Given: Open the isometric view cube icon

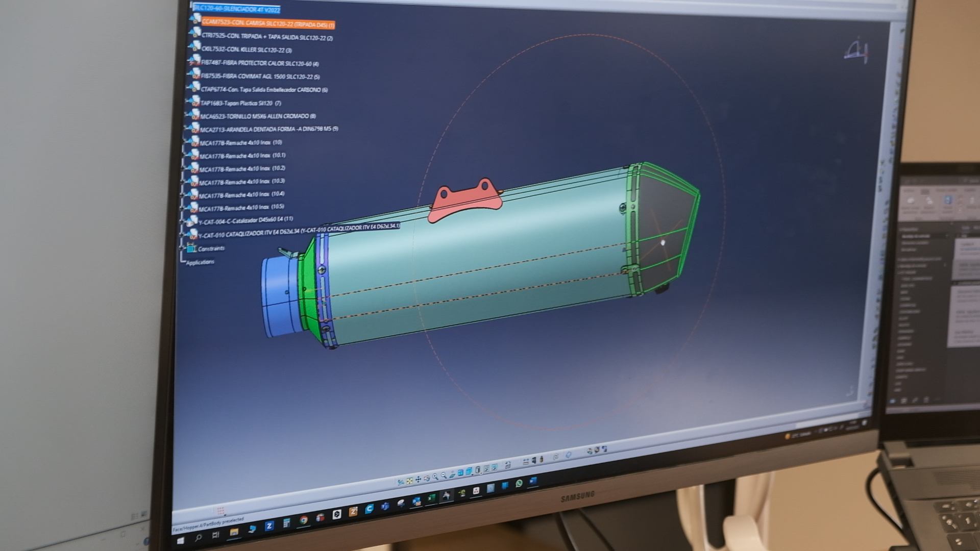Looking at the screenshot, I should pyautogui.click(x=469, y=472).
